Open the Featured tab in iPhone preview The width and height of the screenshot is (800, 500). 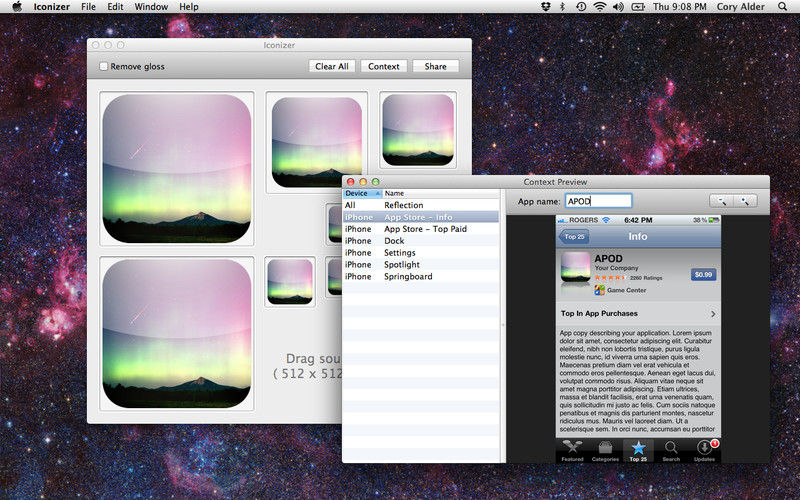tap(572, 451)
